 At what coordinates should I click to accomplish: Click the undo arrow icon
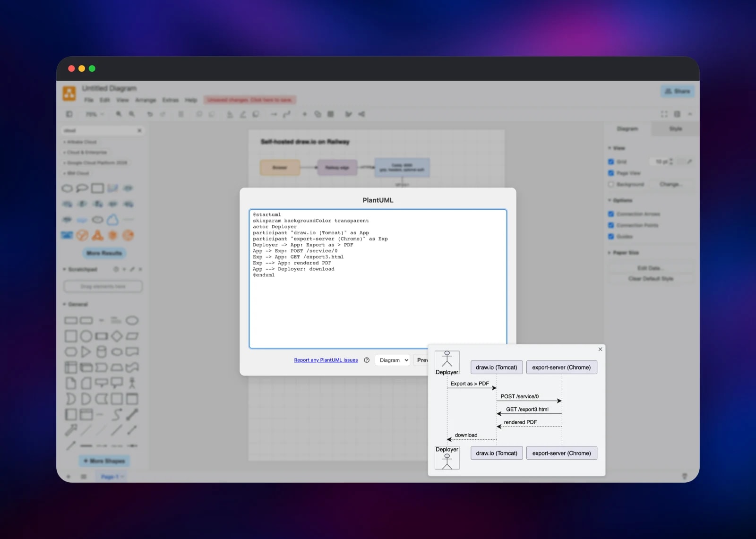(x=150, y=114)
